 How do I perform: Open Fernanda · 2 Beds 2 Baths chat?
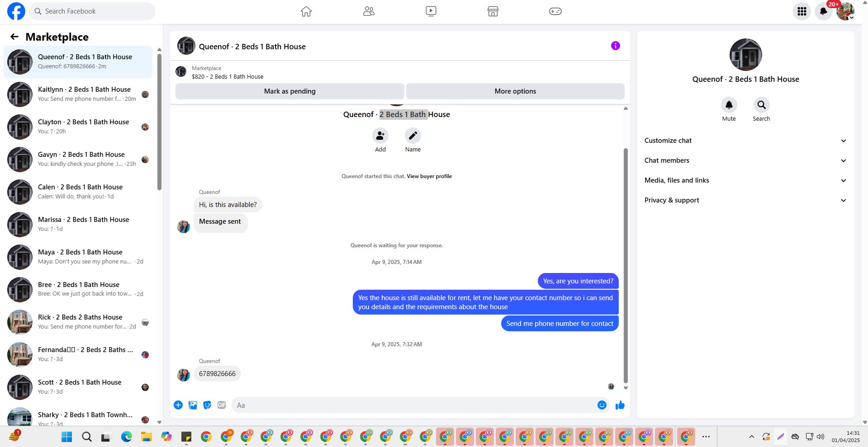78,355
